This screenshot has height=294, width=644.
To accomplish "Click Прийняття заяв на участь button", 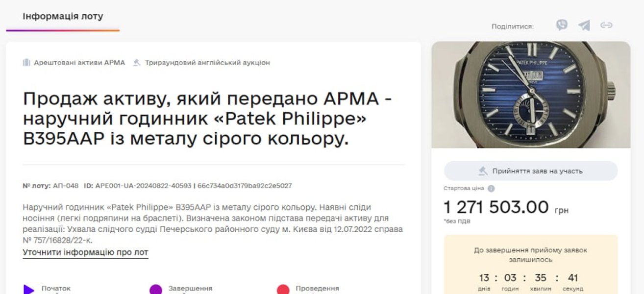I will pyautogui.click(x=531, y=171).
